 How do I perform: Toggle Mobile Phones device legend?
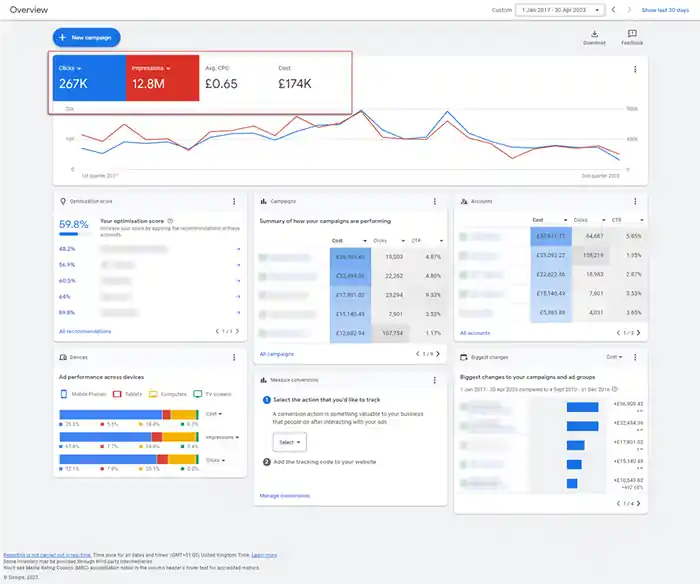[x=83, y=394]
